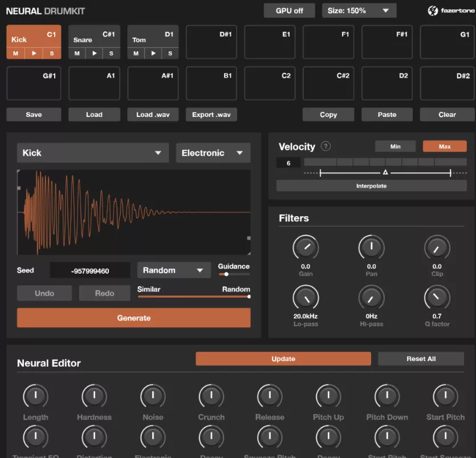476x458 pixels.
Task: Click the Crunch knob
Action: (211, 396)
